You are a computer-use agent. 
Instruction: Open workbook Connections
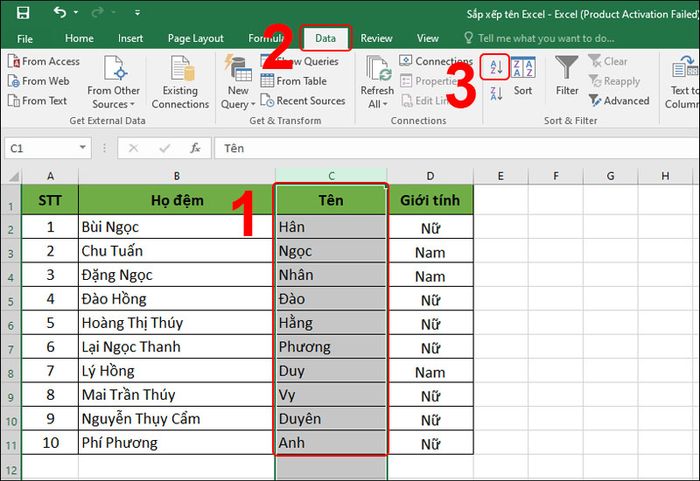[x=436, y=61]
